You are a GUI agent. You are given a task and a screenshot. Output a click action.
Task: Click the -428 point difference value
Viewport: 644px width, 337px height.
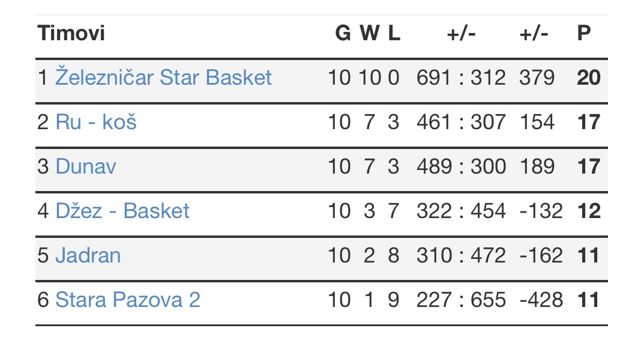(x=541, y=300)
